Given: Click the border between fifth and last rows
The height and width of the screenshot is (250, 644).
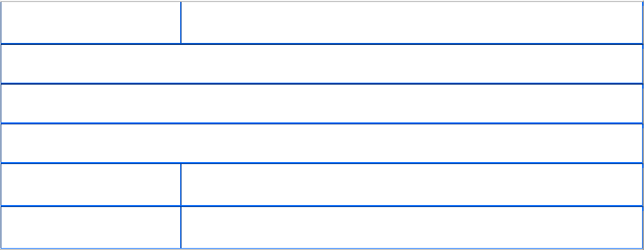Looking at the screenshot, I should (x=321, y=206).
